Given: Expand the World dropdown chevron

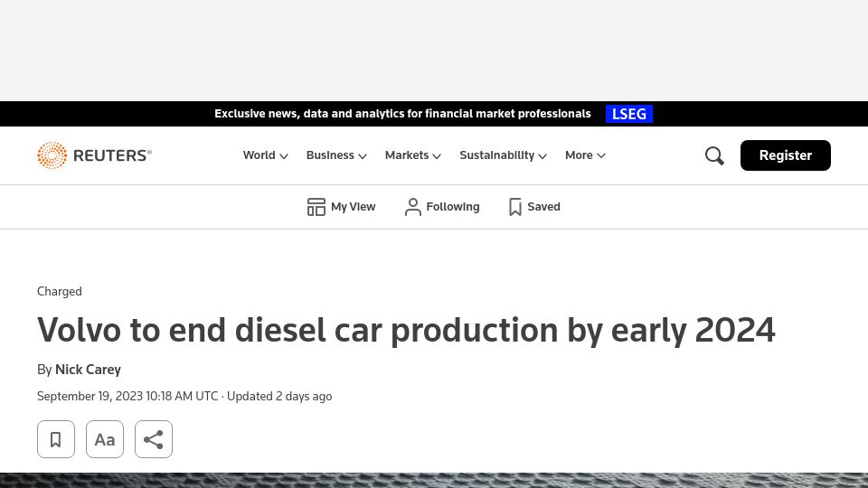Looking at the screenshot, I should click(x=284, y=156).
